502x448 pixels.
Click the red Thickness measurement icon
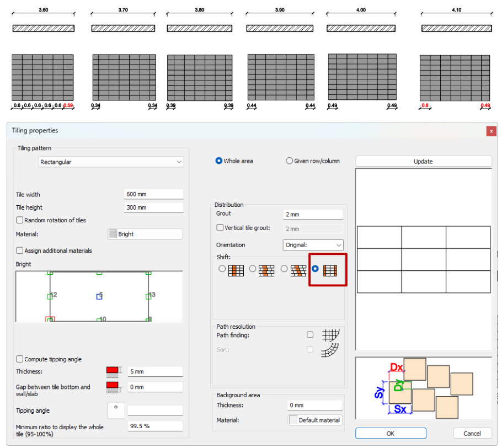tap(114, 372)
